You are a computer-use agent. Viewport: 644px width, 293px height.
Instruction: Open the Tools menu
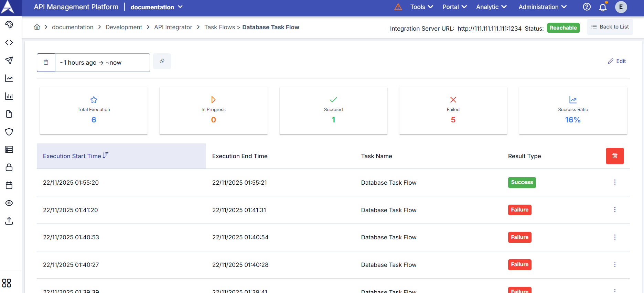pos(421,7)
